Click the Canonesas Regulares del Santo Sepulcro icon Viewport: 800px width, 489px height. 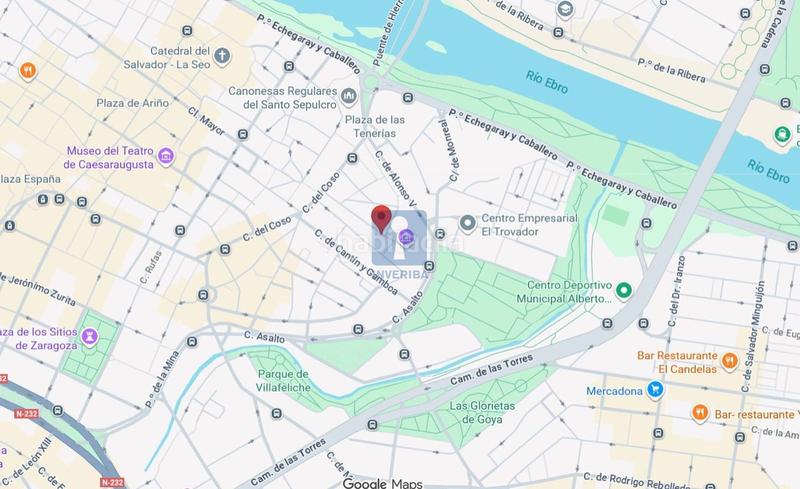point(348,96)
